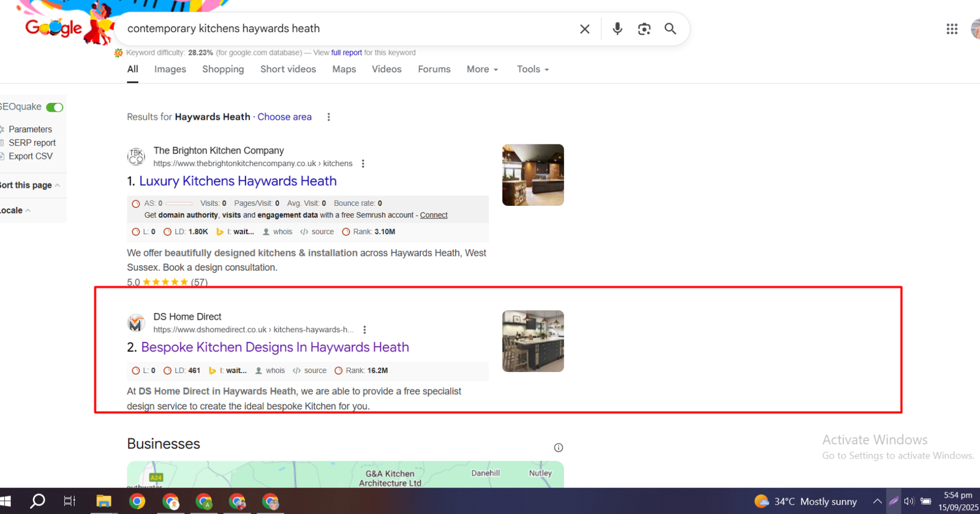Open Google Lens image search

(644, 29)
